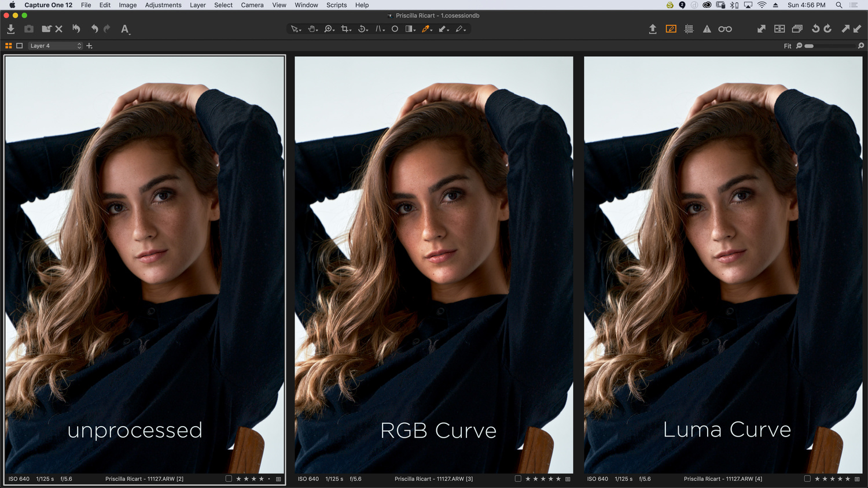
Task: Open the Adjustments menu
Action: point(163,5)
